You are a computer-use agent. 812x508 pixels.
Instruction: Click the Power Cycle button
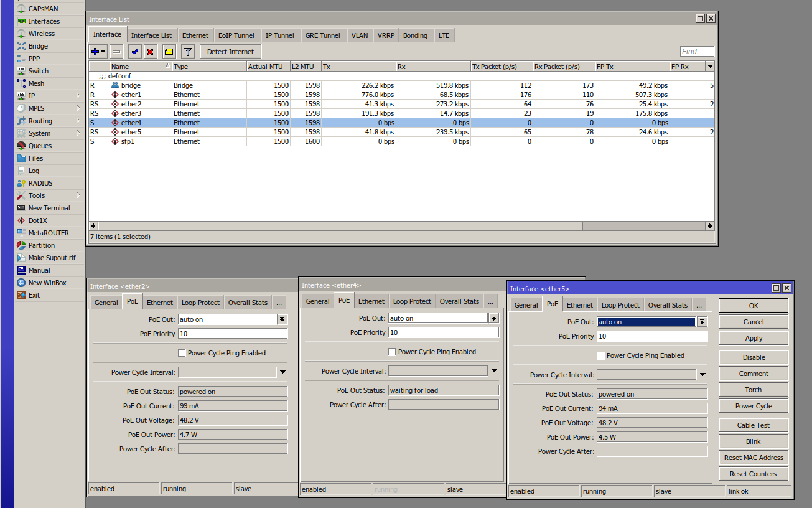click(x=754, y=406)
